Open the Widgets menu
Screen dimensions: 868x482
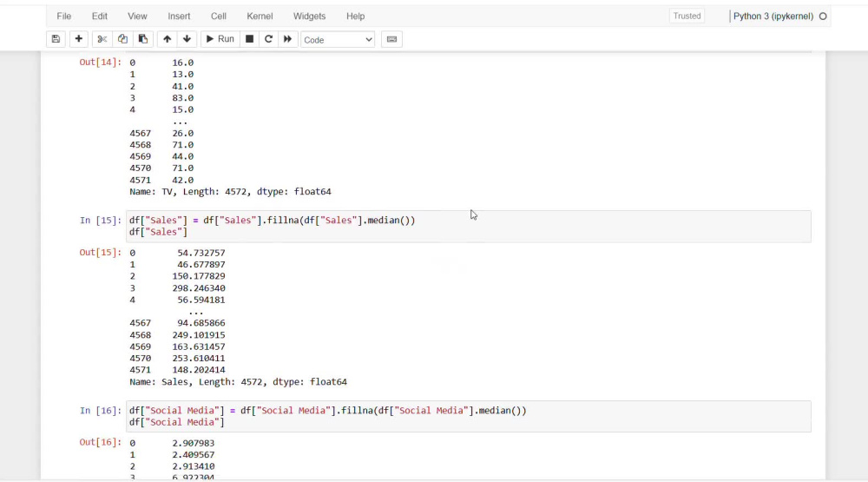pos(310,16)
